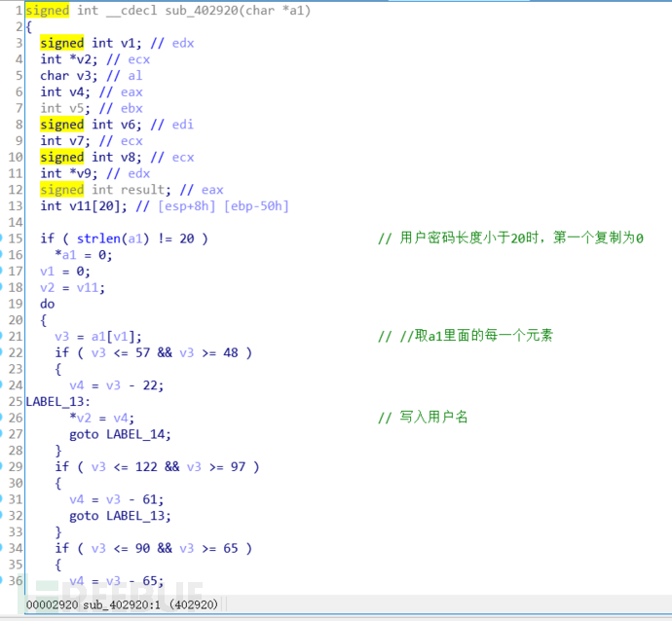Click line number 14 in the gutter

click(16, 222)
